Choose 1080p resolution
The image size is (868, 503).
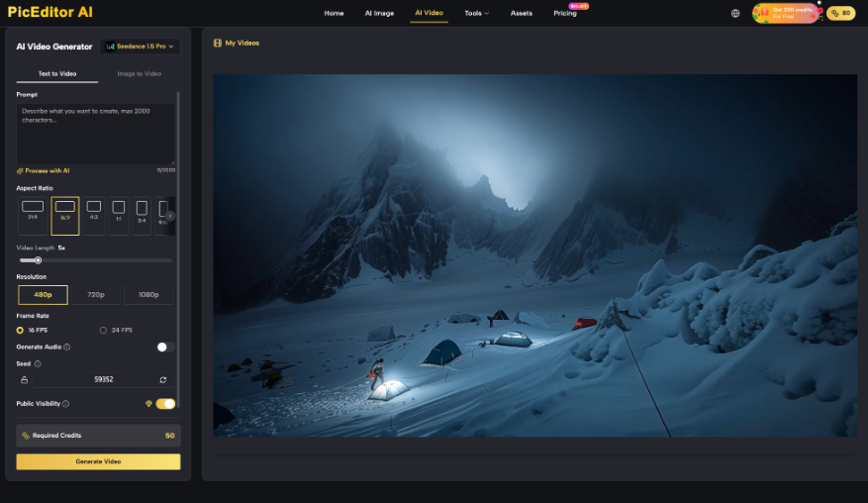click(x=148, y=295)
